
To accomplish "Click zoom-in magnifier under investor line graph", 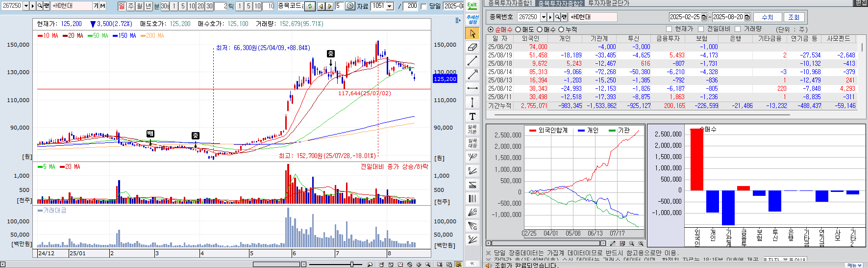I will click(x=641, y=243).
